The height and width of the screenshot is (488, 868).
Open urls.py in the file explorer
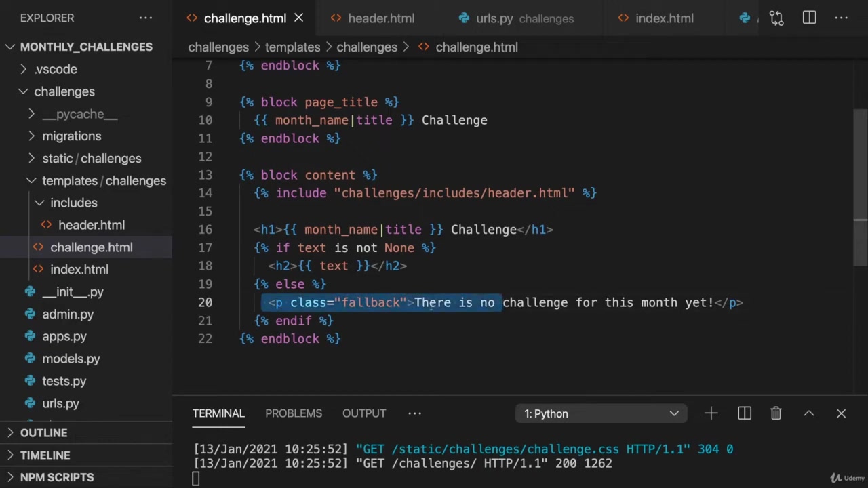tap(60, 403)
